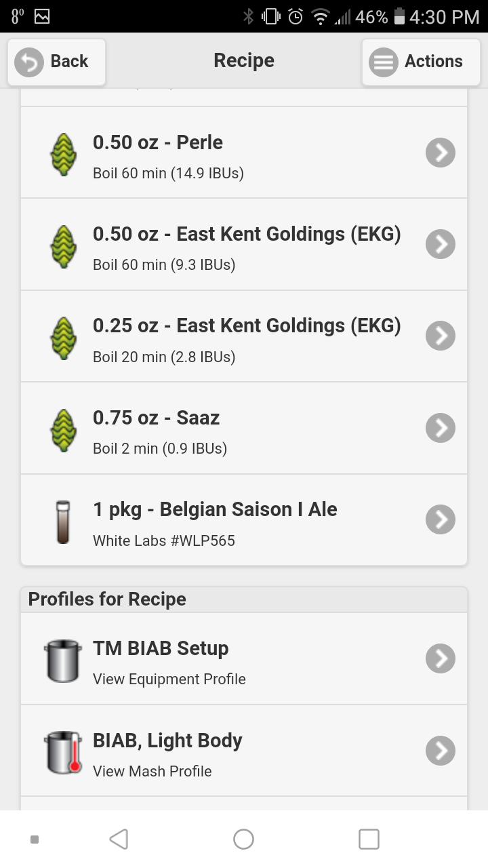Expand TM BIAB Setup chevron
The width and height of the screenshot is (488, 868).
point(441,658)
